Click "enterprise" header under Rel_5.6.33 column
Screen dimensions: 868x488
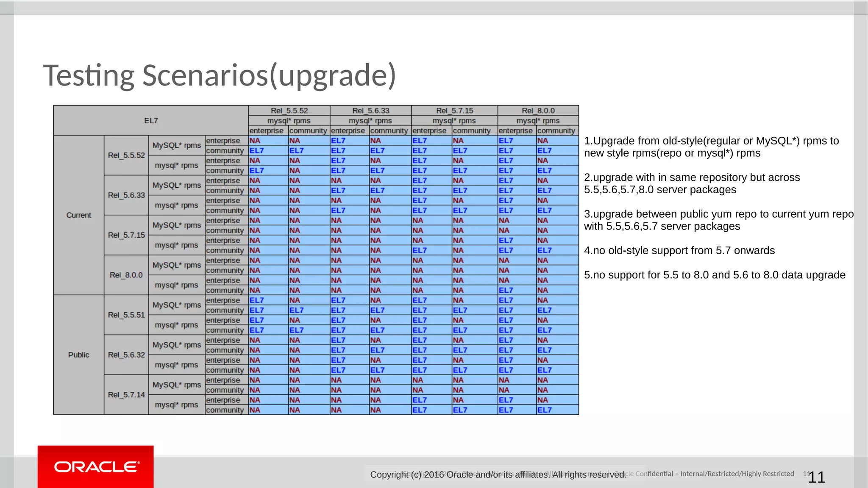click(x=349, y=130)
